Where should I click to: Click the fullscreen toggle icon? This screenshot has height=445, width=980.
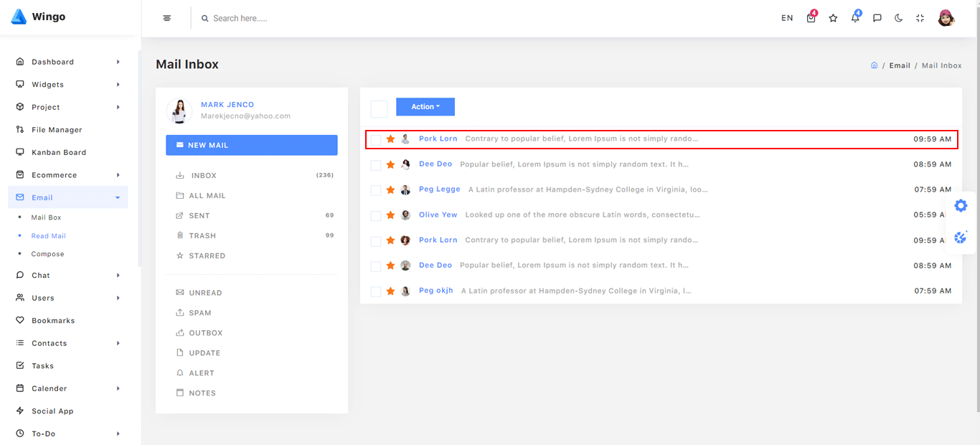pos(920,19)
